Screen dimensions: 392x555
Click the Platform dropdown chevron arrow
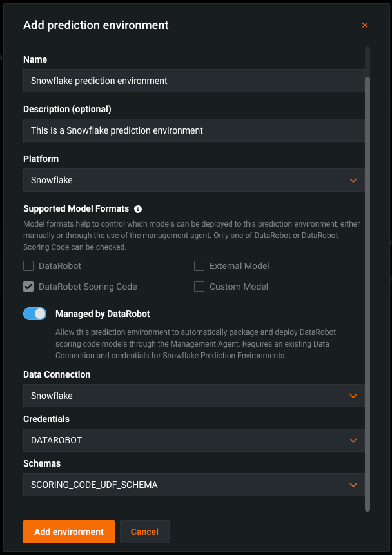pos(353,181)
